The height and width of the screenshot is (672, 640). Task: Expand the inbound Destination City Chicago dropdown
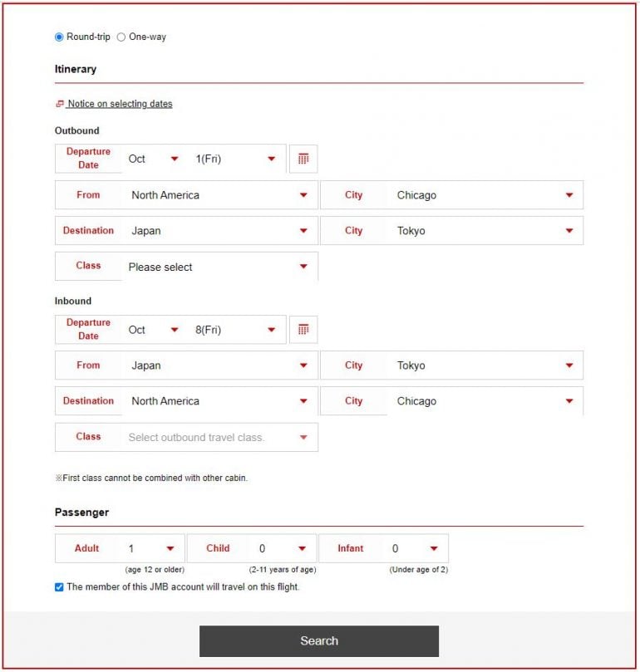pyautogui.click(x=485, y=401)
